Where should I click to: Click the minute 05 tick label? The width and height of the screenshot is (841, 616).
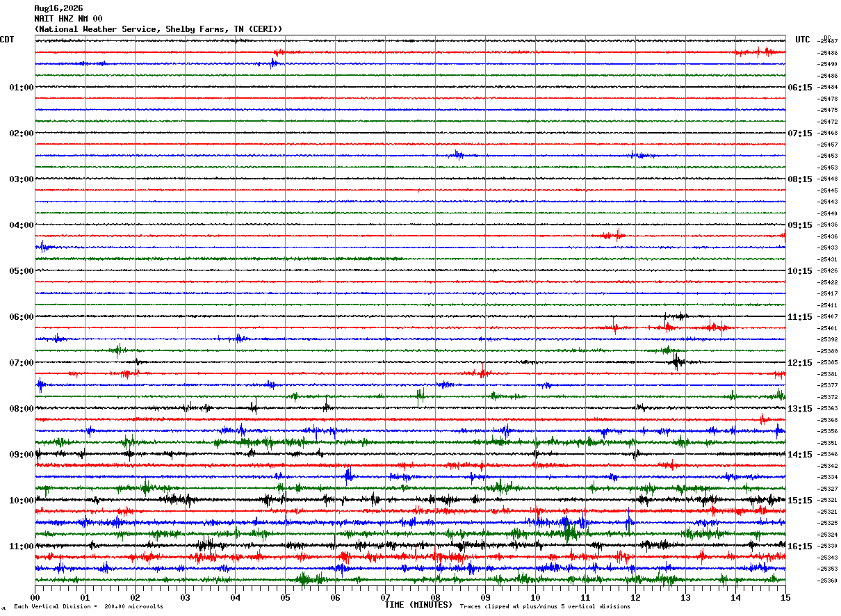pos(285,597)
